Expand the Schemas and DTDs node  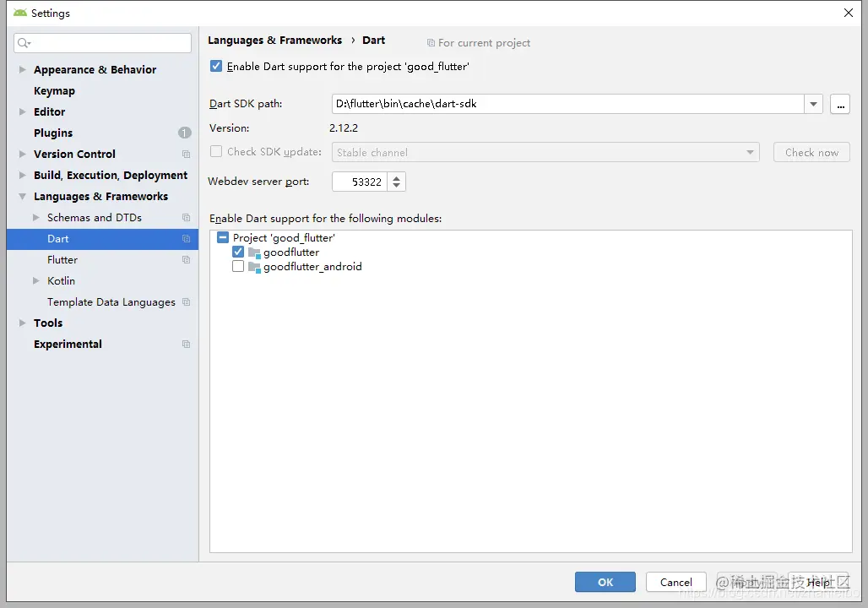pos(36,218)
